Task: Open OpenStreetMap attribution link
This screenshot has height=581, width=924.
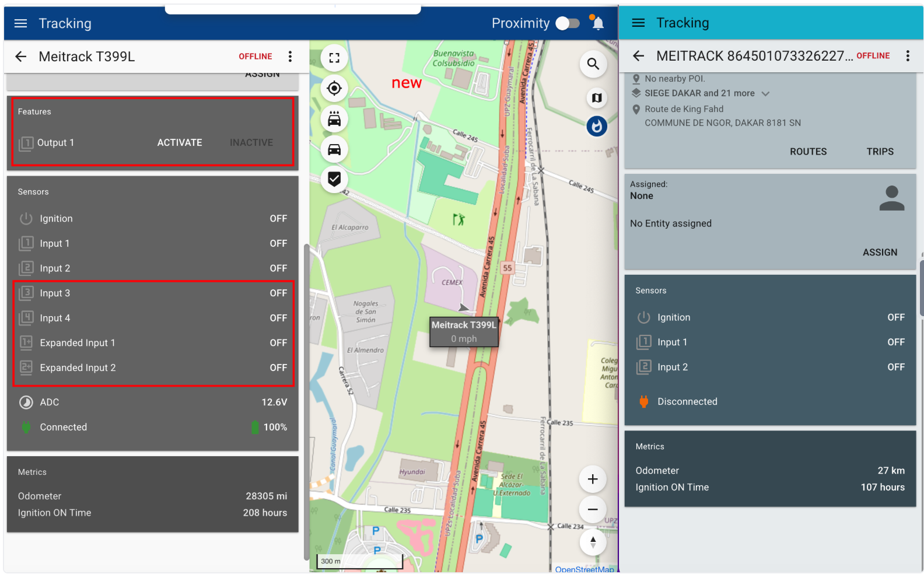Action: [584, 569]
